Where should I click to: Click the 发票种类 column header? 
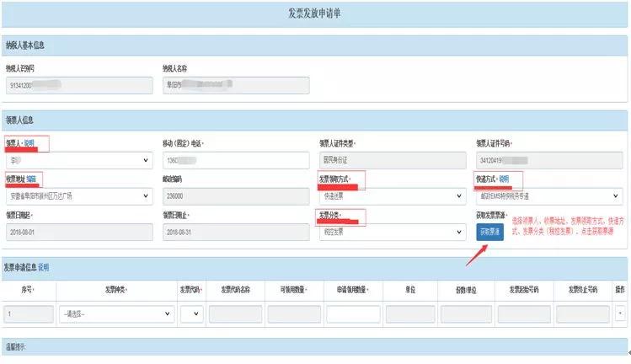tap(116, 290)
